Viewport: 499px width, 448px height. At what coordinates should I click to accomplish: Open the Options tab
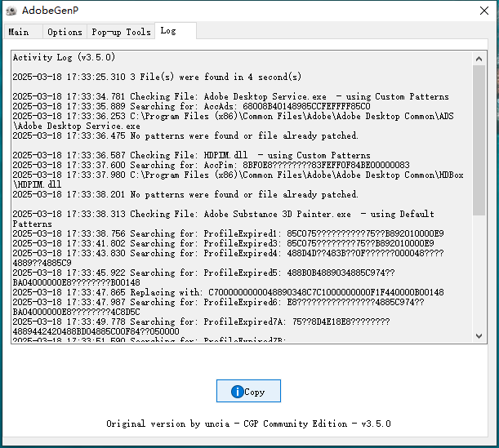(x=65, y=32)
